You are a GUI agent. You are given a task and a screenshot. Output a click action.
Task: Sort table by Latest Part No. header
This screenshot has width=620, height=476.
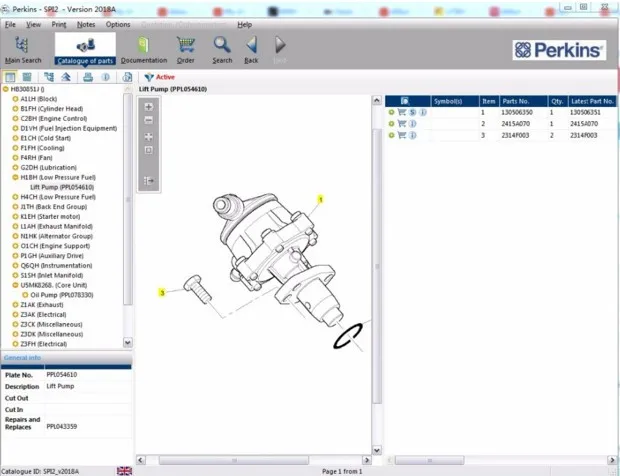[592, 101]
